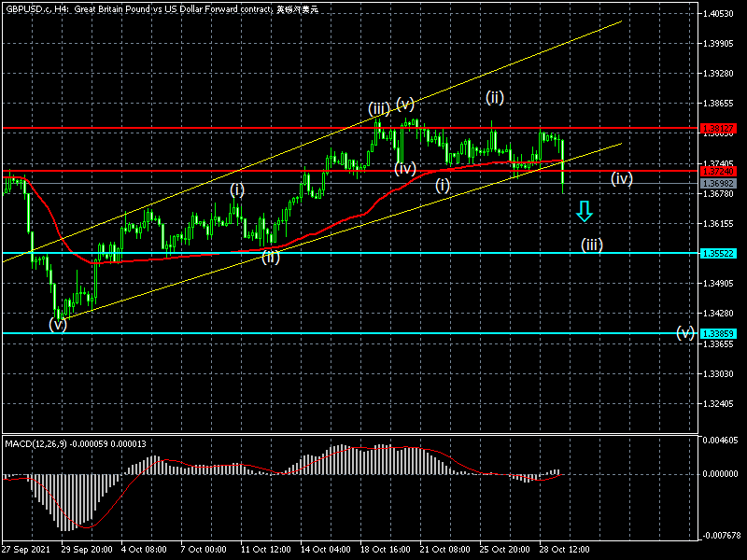Click the 14 Oct 04:00 time label
747x560 pixels.
(x=326, y=550)
